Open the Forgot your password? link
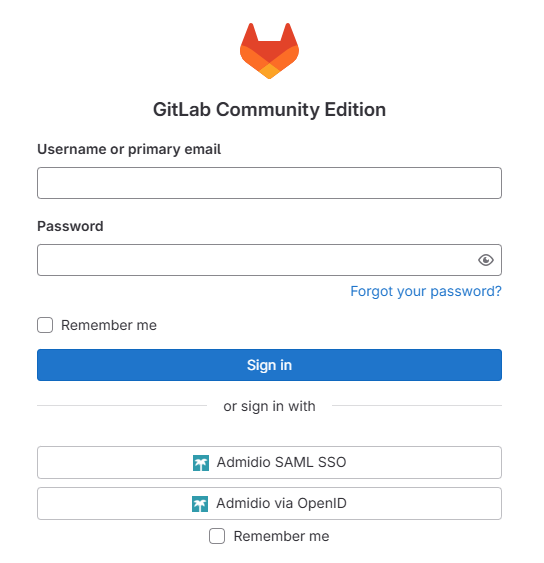The height and width of the screenshot is (563, 544). 426,291
